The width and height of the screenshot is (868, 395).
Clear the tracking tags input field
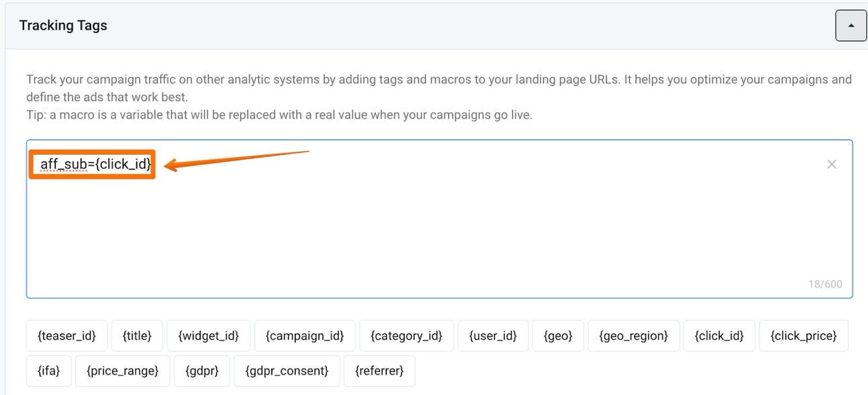[x=832, y=164]
